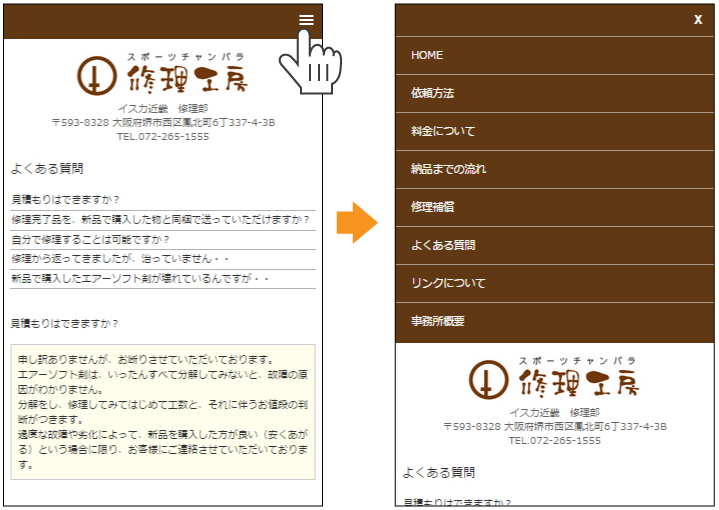This screenshot has height=510, width=719.
Task: Click the 自分で修理することは可能ですか？ question
Action: pyautogui.click(x=90, y=239)
